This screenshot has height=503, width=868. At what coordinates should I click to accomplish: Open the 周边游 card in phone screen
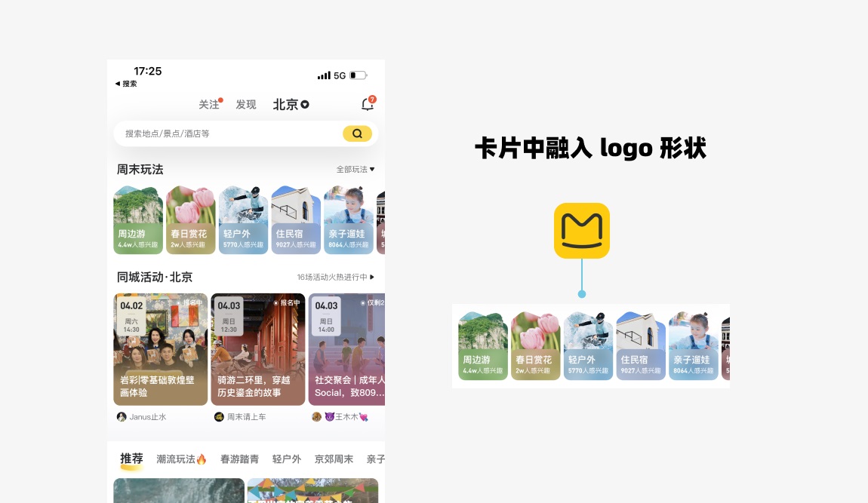click(x=138, y=220)
